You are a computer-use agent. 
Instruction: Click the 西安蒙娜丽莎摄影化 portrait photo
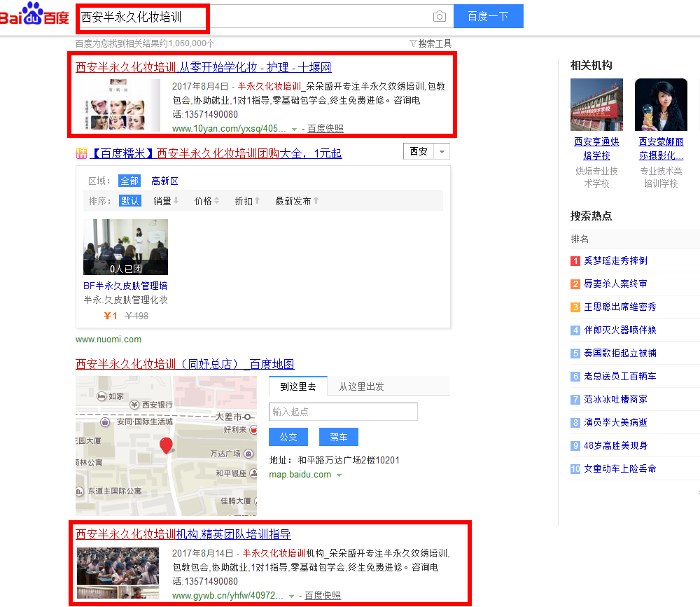pyautogui.click(x=661, y=104)
